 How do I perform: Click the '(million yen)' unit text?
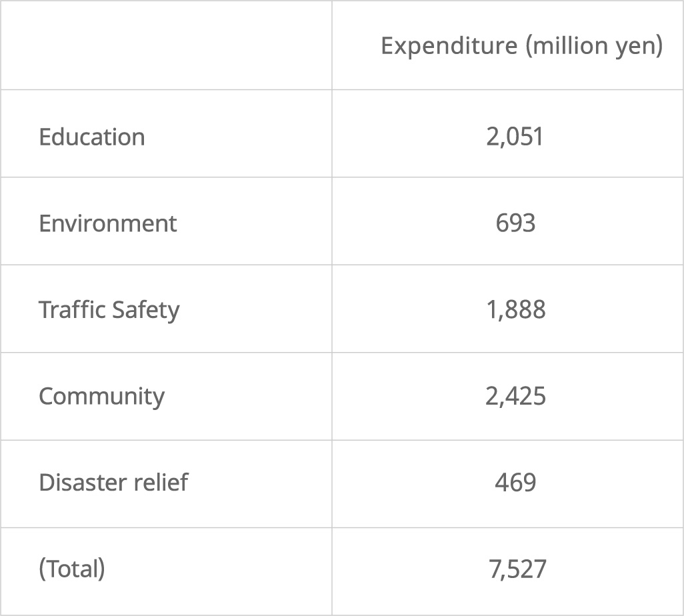594,46
